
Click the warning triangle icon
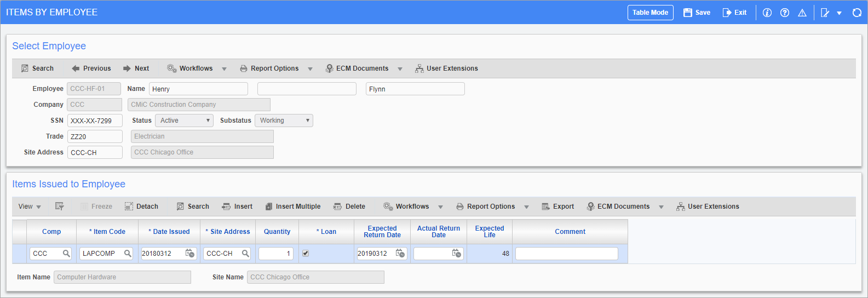click(x=802, y=13)
